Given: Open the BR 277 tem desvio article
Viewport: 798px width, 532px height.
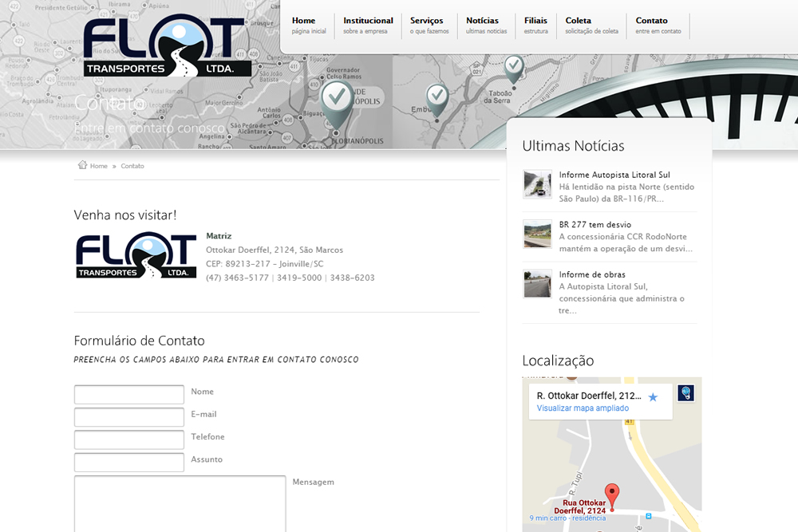Looking at the screenshot, I should point(595,224).
